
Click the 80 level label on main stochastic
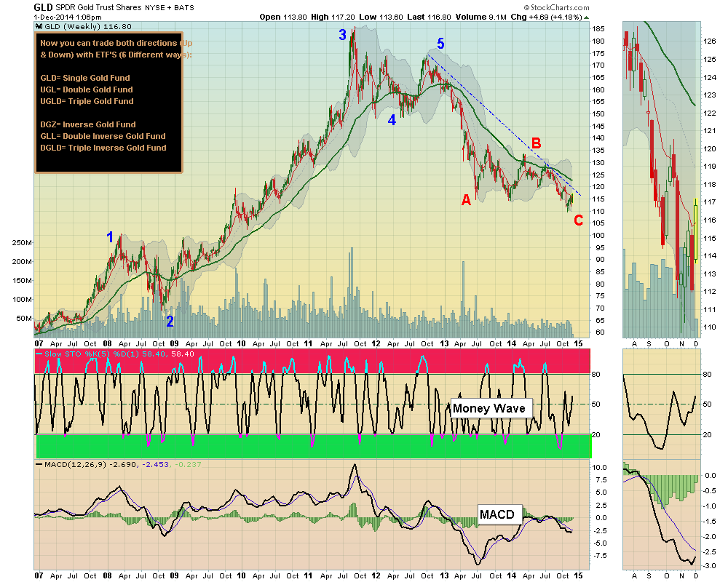[x=596, y=374]
